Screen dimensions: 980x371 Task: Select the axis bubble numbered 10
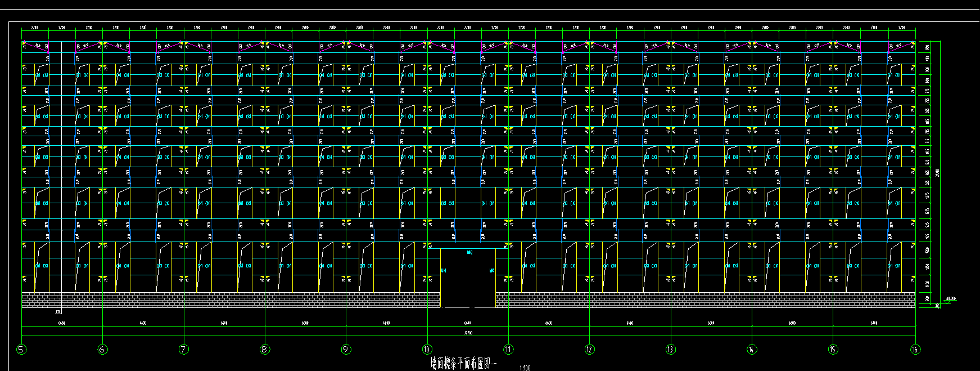(x=427, y=350)
